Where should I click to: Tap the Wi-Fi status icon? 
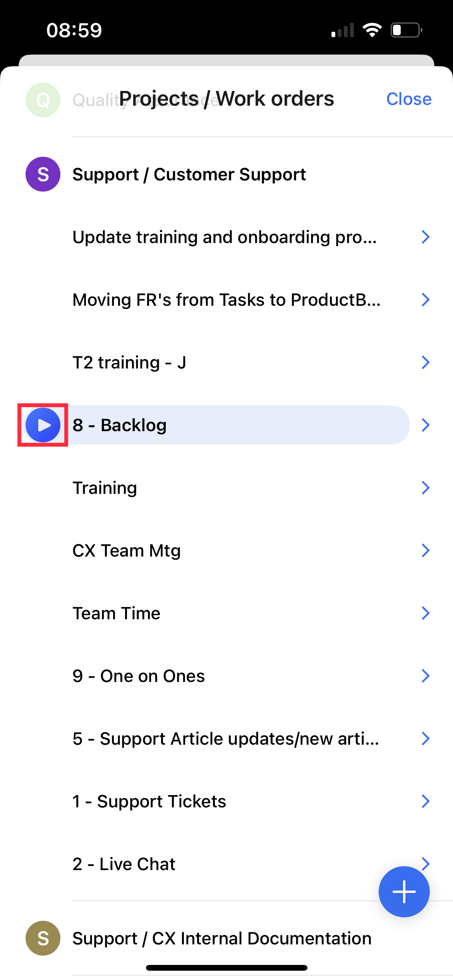point(372,30)
